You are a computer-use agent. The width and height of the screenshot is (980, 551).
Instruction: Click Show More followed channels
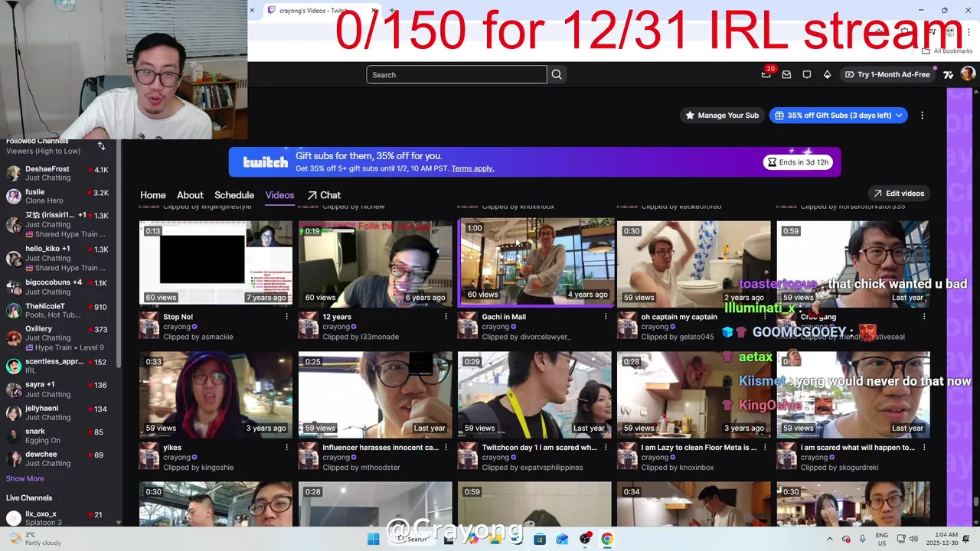[x=25, y=479]
